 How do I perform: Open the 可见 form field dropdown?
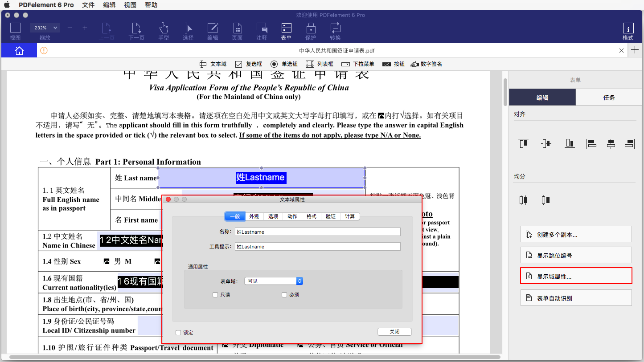273,281
